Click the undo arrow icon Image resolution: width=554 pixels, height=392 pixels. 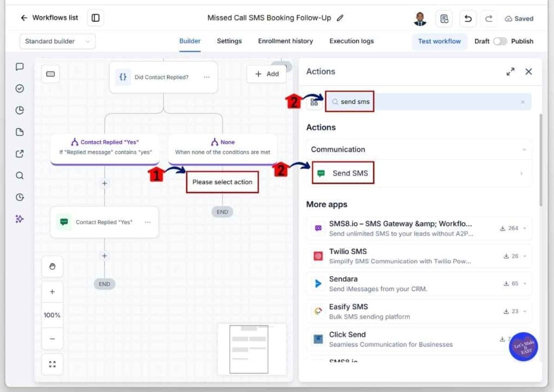(468, 18)
